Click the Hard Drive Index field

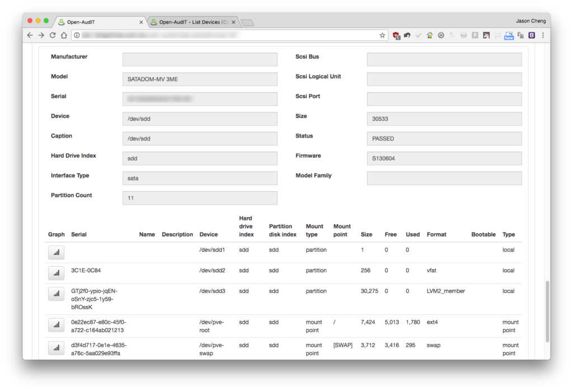[x=200, y=159]
